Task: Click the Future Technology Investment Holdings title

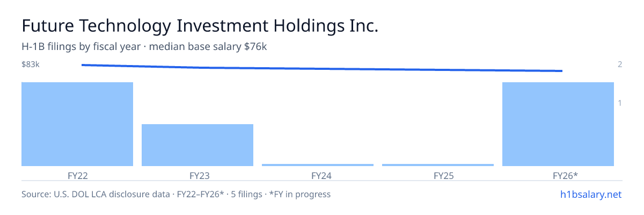Action: (200, 26)
